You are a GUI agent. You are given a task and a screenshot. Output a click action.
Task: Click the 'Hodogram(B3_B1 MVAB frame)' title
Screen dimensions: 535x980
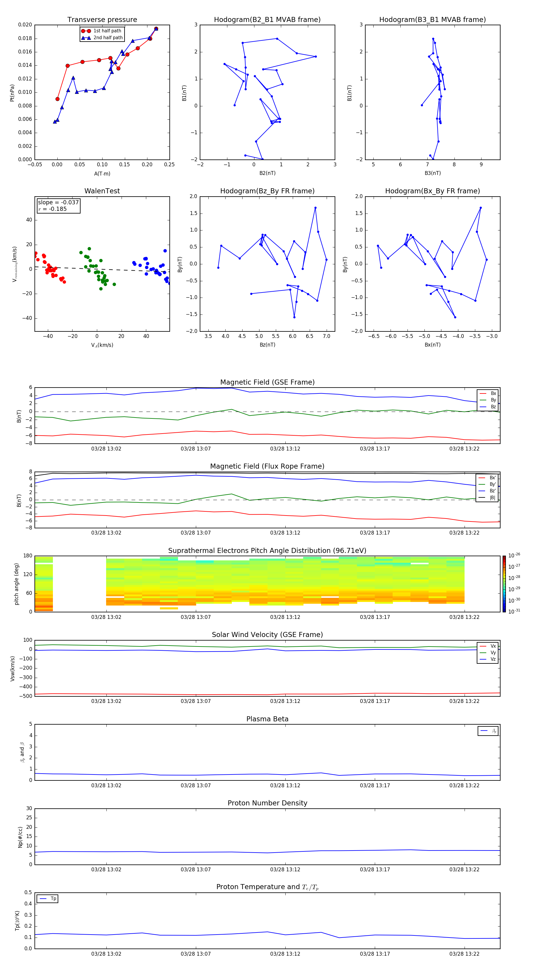click(432, 20)
